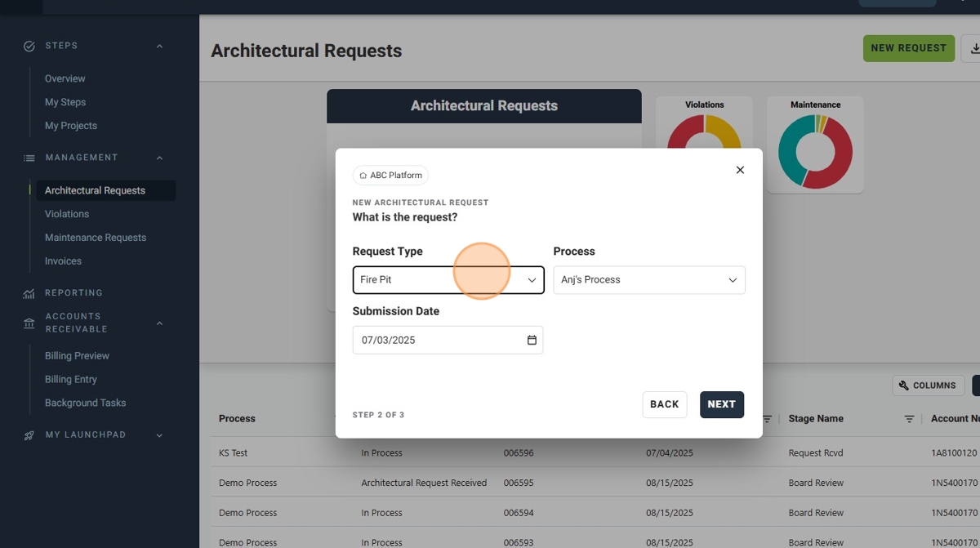This screenshot has height=548, width=980.
Task: Click the Request Rcvd stage cell
Action: [816, 453]
